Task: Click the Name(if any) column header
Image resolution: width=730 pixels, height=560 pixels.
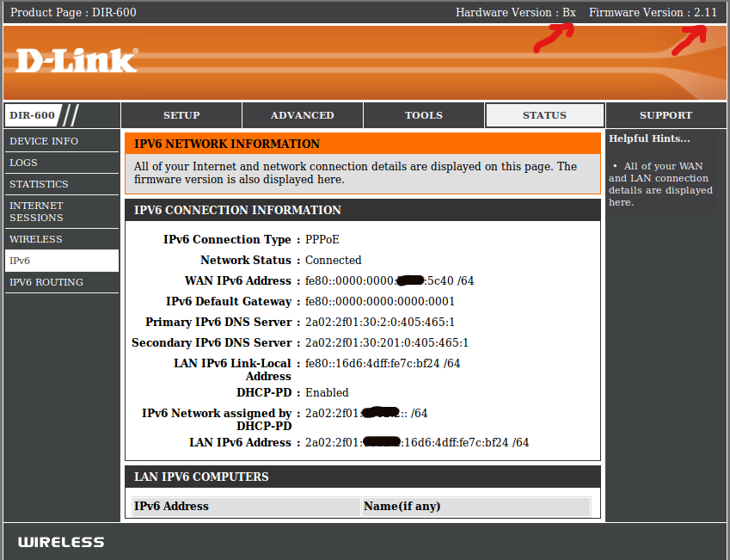Action: tap(402, 507)
